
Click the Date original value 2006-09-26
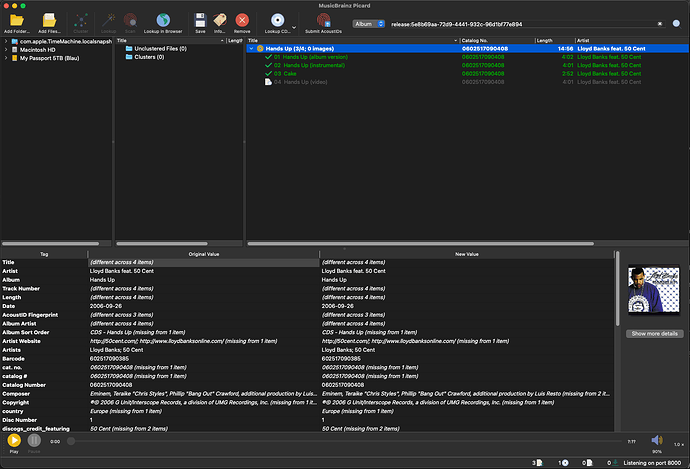106,306
